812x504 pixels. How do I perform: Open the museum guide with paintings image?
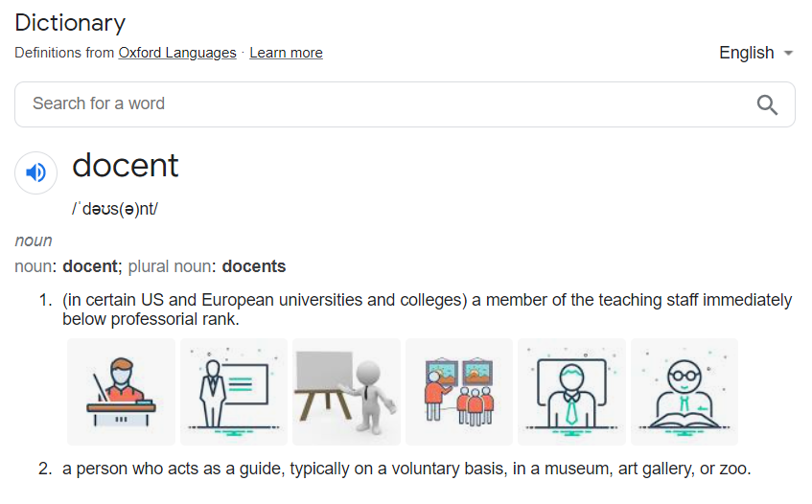459,392
